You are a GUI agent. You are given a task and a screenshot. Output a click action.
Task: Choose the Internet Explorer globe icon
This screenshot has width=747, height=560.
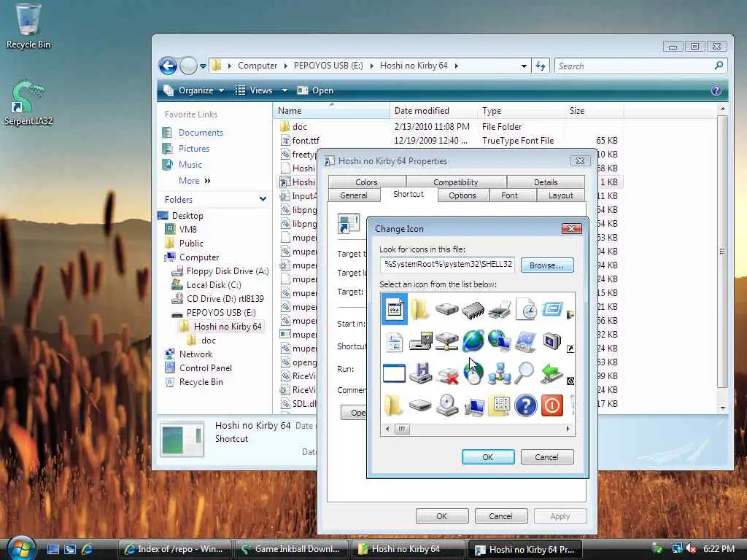473,341
